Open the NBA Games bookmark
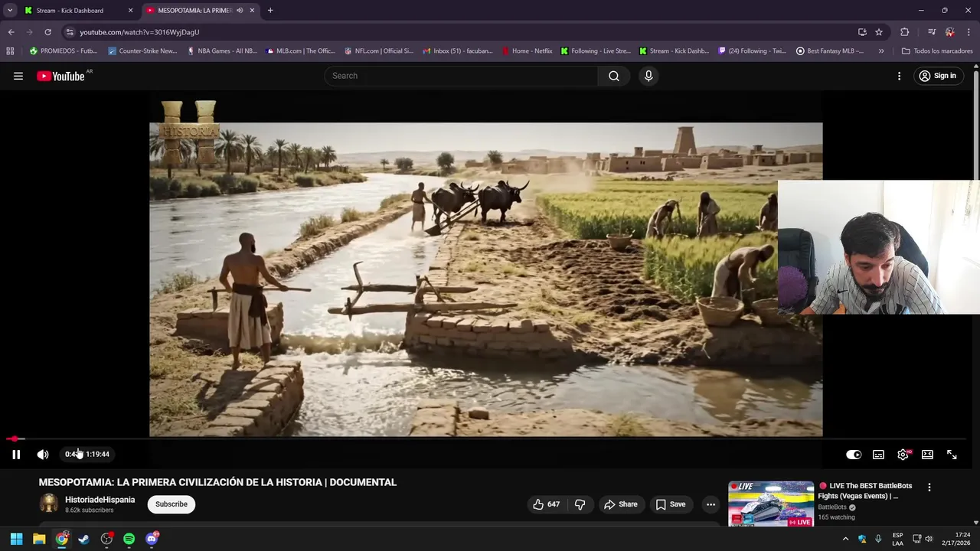This screenshot has height=551, width=980. click(222, 51)
